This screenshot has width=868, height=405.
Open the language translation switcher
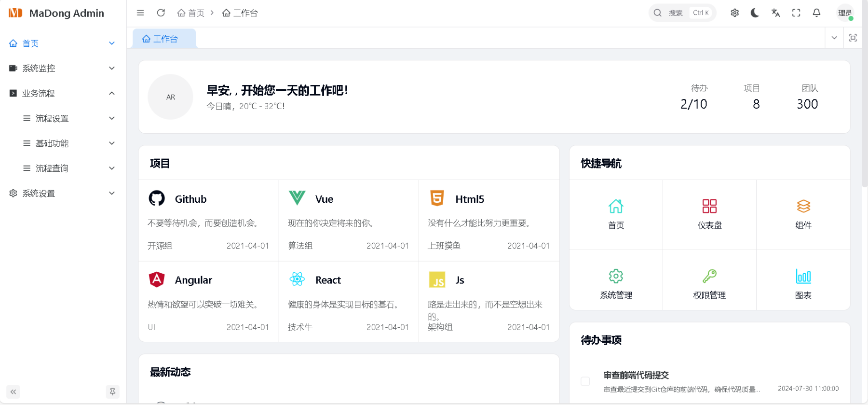click(x=775, y=13)
